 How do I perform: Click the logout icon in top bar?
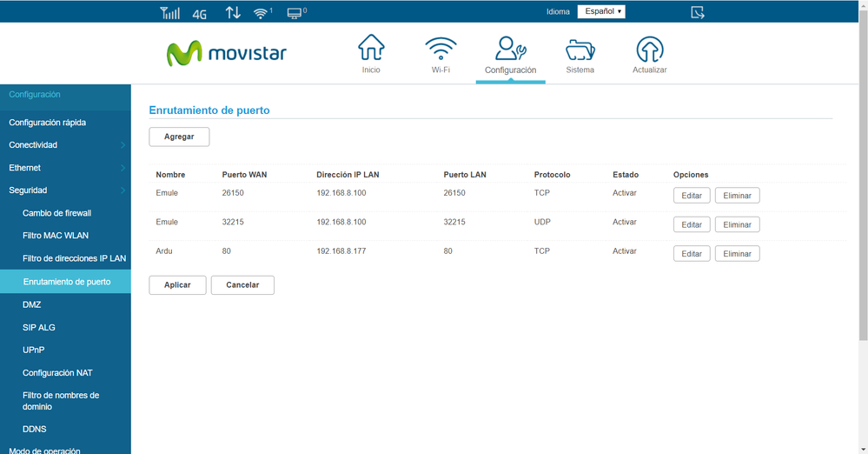(x=697, y=12)
